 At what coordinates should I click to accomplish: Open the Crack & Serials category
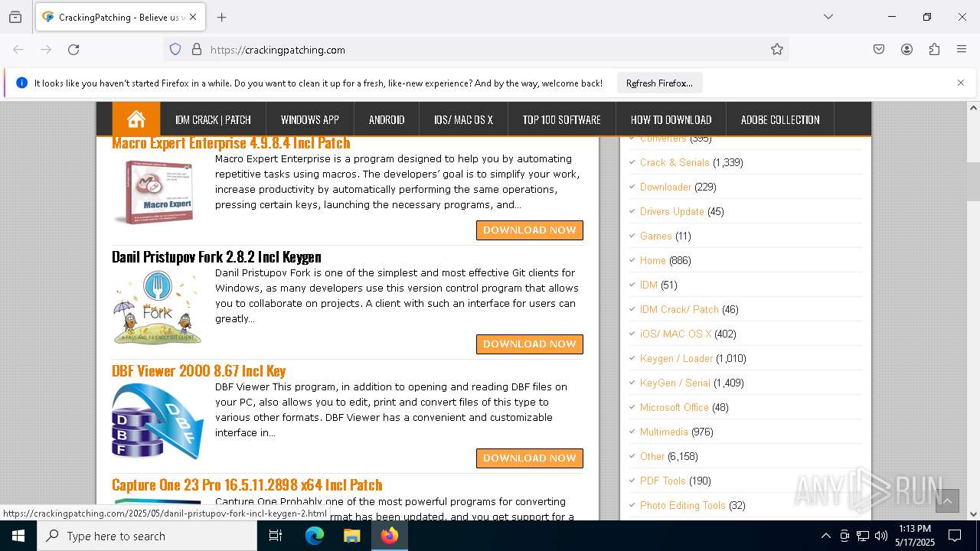click(x=675, y=162)
